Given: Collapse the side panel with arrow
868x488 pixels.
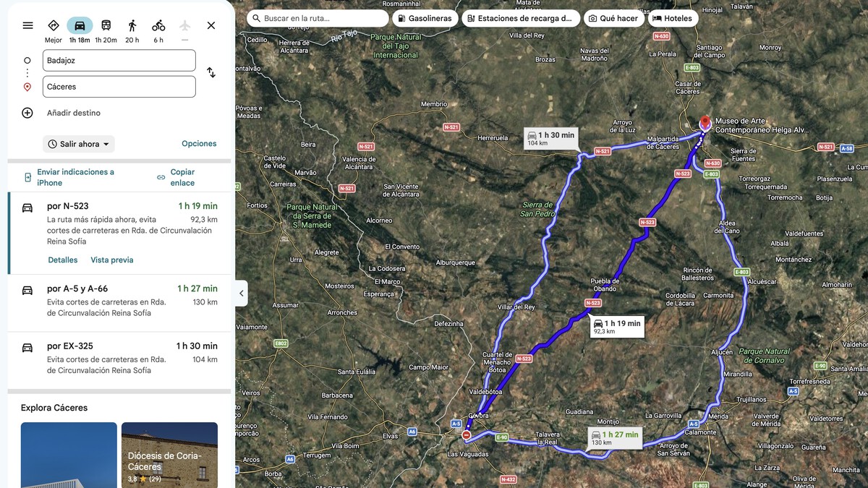Looking at the screenshot, I should (x=242, y=294).
